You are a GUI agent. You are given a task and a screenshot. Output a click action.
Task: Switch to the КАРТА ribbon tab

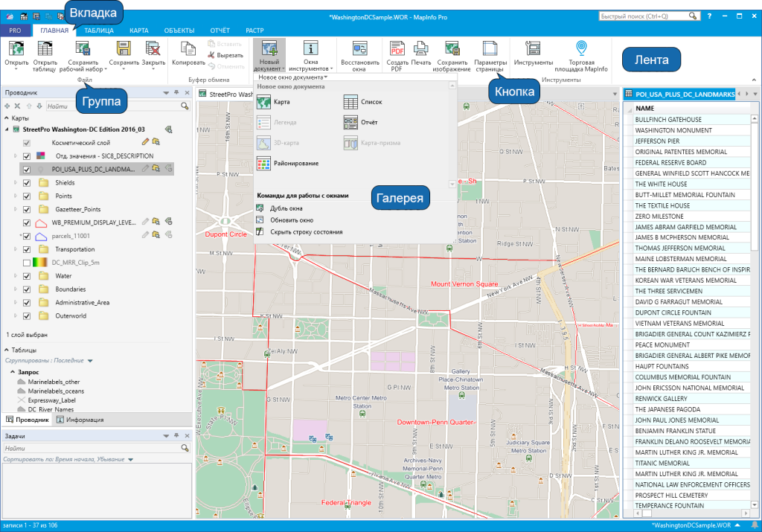click(139, 30)
